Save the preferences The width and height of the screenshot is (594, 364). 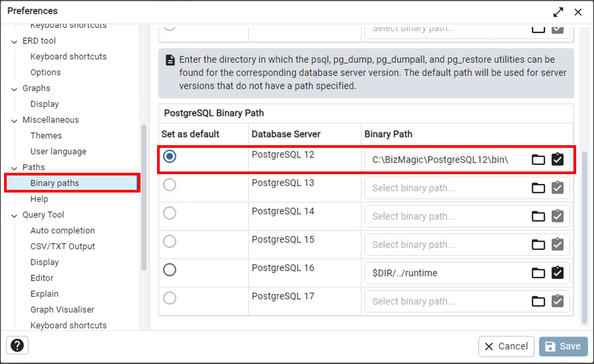(x=563, y=346)
